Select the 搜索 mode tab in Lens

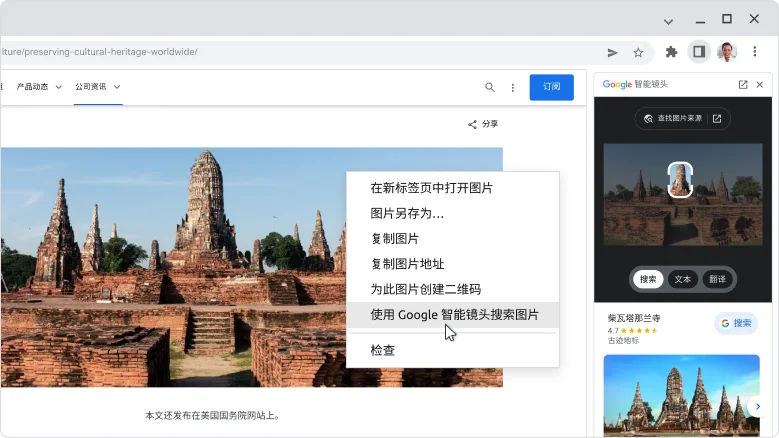(x=648, y=279)
